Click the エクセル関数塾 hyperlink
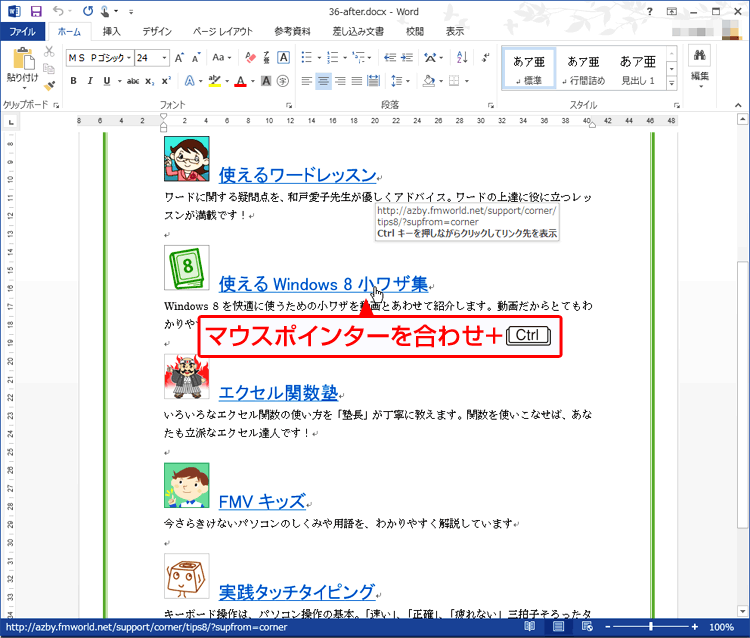750x638 pixels. pyautogui.click(x=278, y=394)
